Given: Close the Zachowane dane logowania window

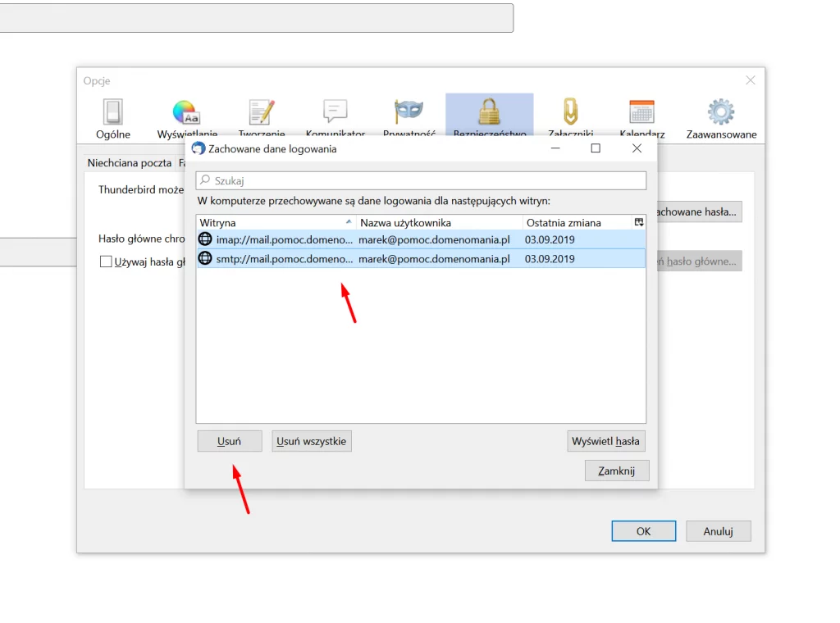Looking at the screenshot, I should (x=637, y=148).
